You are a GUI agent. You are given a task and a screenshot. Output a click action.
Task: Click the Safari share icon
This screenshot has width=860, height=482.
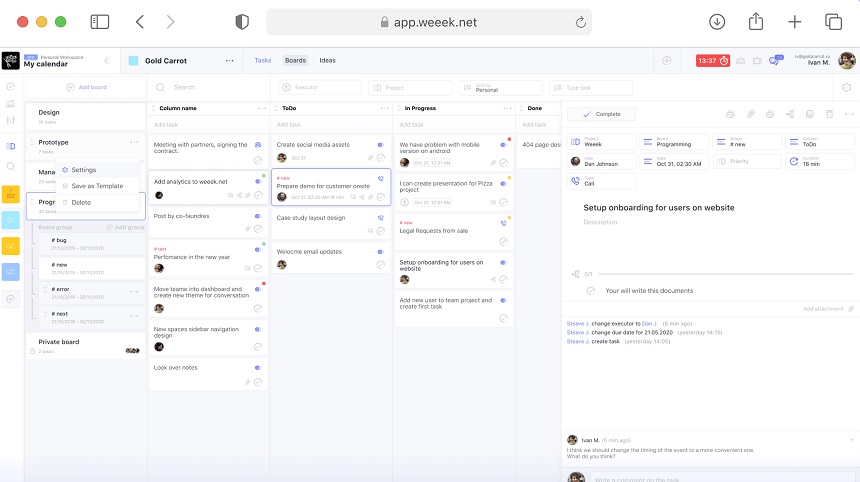(756, 22)
